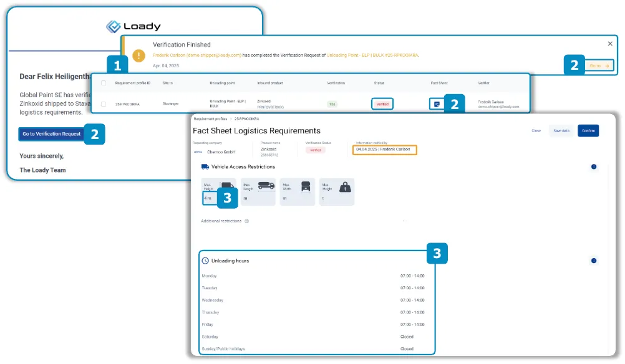Image resolution: width=625 pixels, height=364 pixels.
Task: Click the Max. Weight input field
Action: (337, 198)
